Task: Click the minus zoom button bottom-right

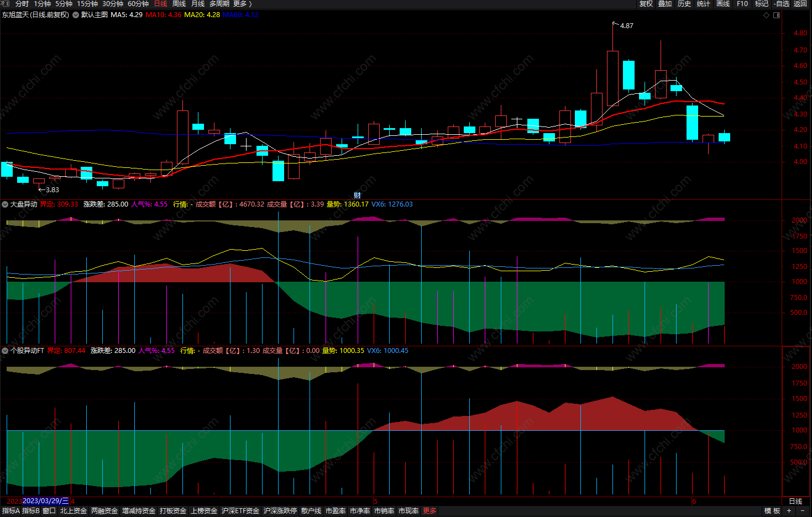Action: point(803,511)
